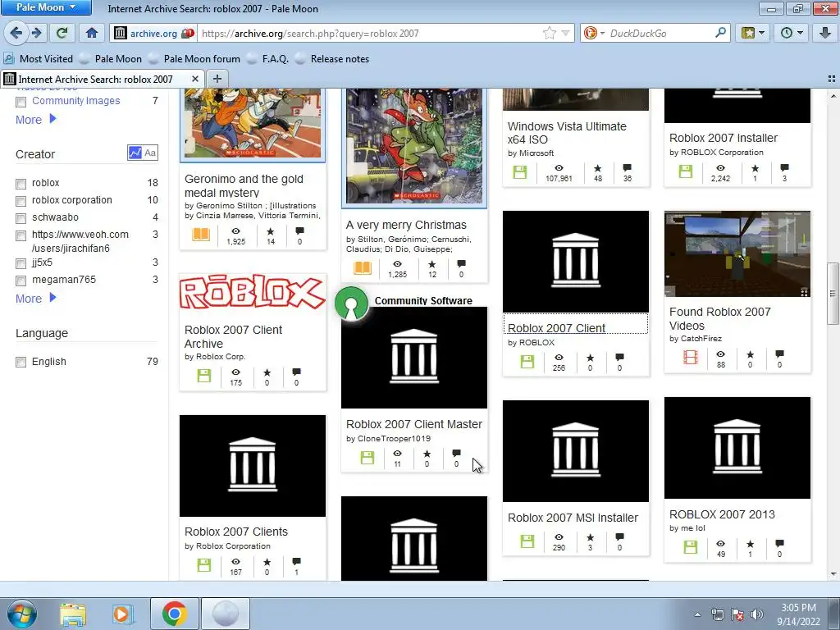The height and width of the screenshot is (630, 840).
Task: Click views eye icon on Roblox 2007 MSI Installer
Action: (x=559, y=536)
